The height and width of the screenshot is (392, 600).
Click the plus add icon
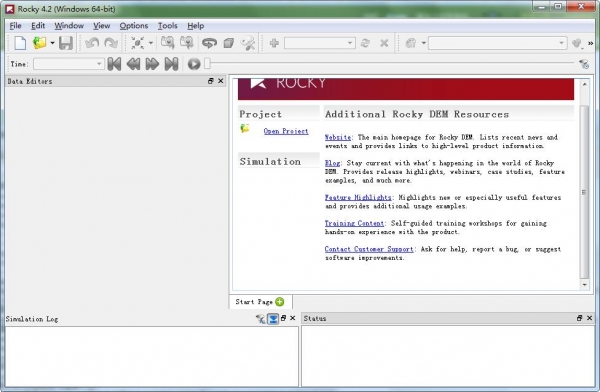click(274, 43)
